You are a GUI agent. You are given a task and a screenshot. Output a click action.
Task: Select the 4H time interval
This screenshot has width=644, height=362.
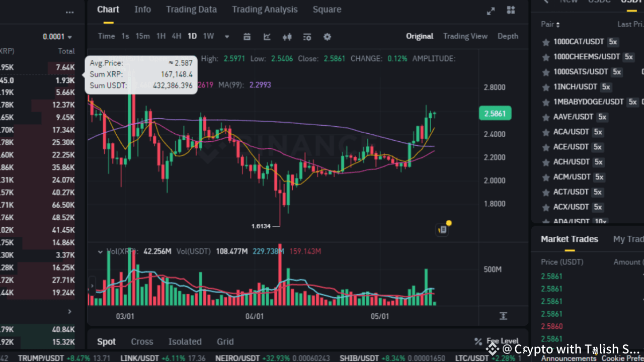(176, 36)
